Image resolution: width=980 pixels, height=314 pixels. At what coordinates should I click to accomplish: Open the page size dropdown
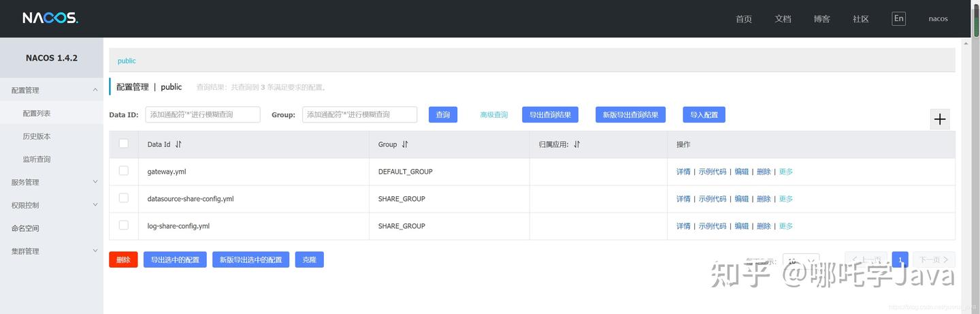[801, 260]
